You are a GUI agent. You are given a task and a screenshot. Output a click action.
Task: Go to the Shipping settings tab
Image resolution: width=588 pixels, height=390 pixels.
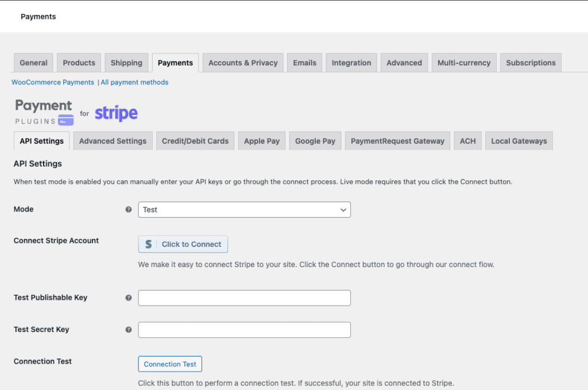[126, 63]
